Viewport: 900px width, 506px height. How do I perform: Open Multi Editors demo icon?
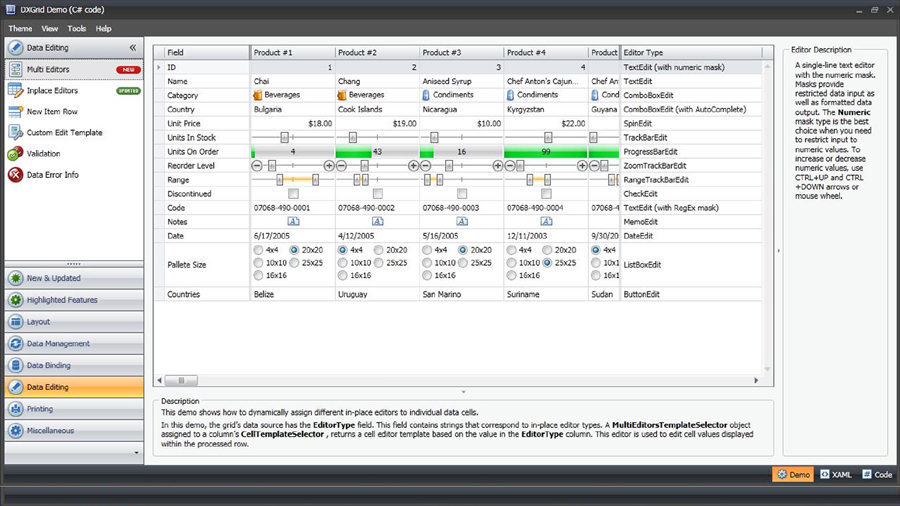pos(15,70)
